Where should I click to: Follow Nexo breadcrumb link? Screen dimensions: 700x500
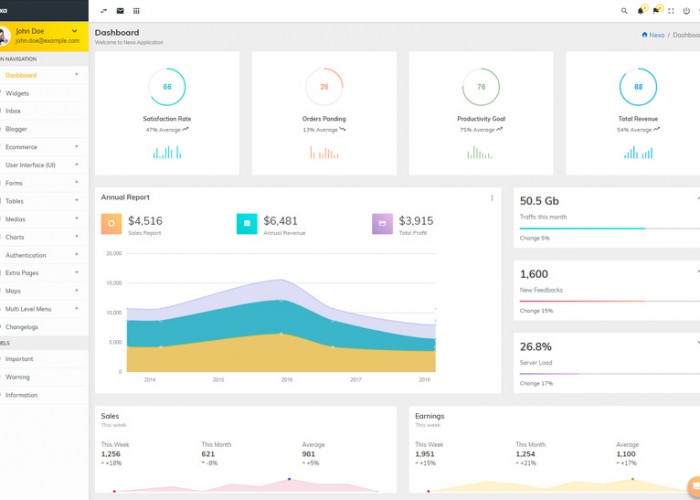657,35
